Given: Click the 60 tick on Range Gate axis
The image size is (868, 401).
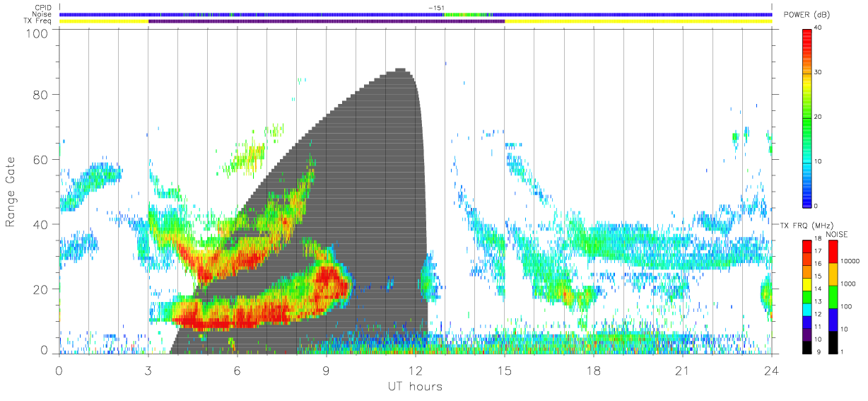Looking at the screenshot, I should 42,159.
